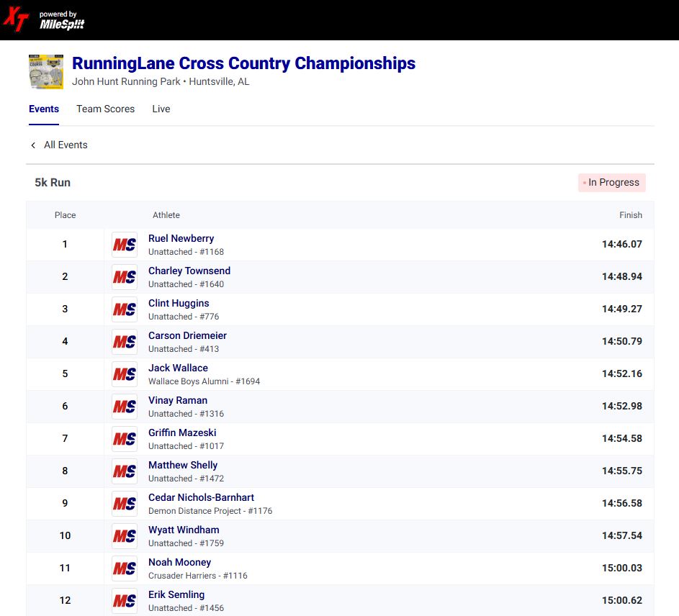Click MS logo next to Carson Driemeier

click(x=125, y=342)
